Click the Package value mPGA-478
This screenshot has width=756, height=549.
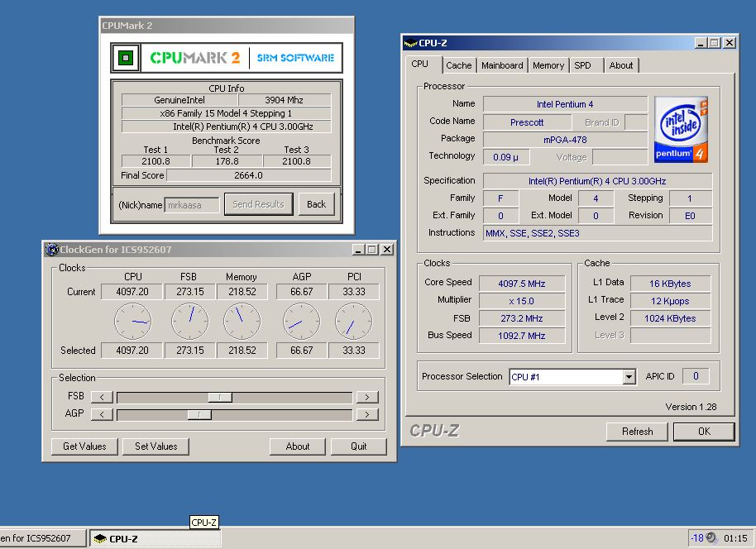click(565, 140)
